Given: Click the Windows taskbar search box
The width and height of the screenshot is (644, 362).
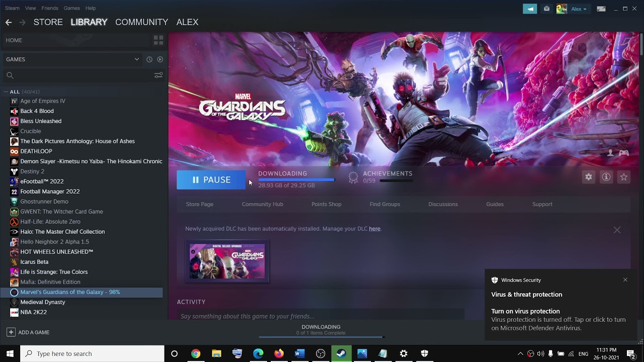Looking at the screenshot, I should [92, 353].
